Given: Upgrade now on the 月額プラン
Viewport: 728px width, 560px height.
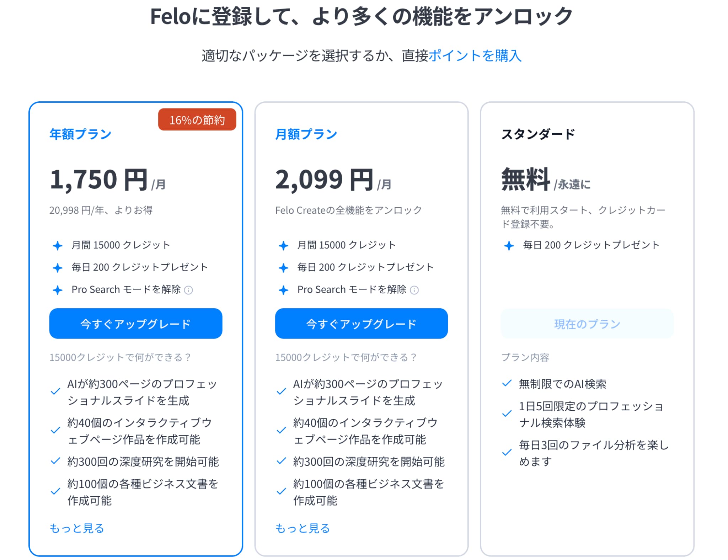Looking at the screenshot, I should pyautogui.click(x=361, y=324).
